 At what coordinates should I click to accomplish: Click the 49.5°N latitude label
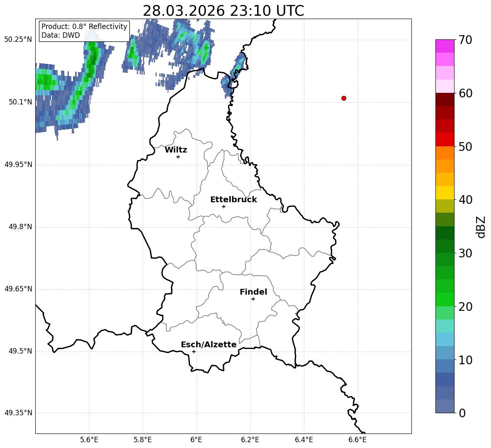(x=20, y=351)
